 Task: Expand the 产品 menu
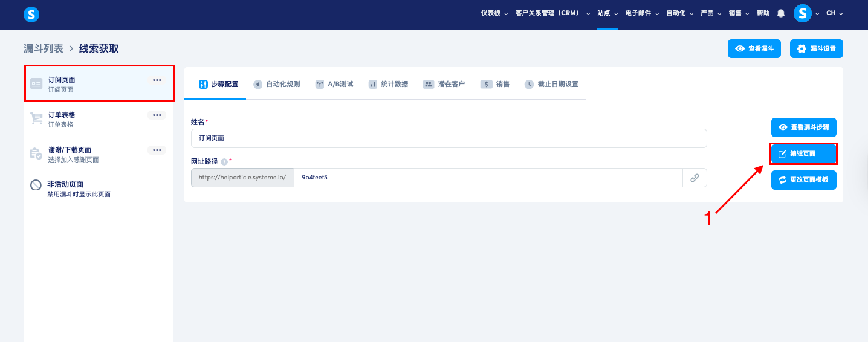point(711,13)
